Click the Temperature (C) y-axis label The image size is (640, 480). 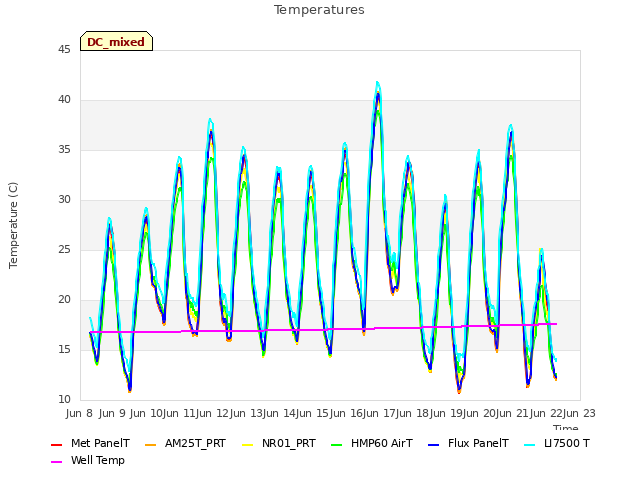(x=13, y=225)
